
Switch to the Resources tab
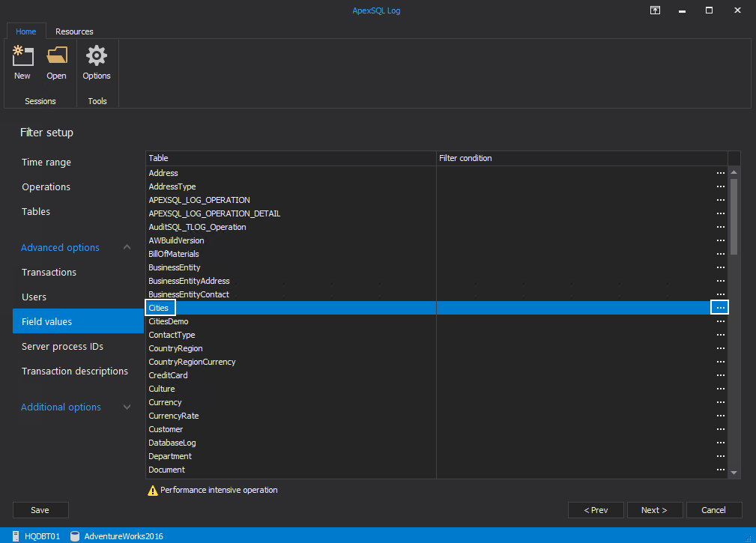pyautogui.click(x=74, y=31)
